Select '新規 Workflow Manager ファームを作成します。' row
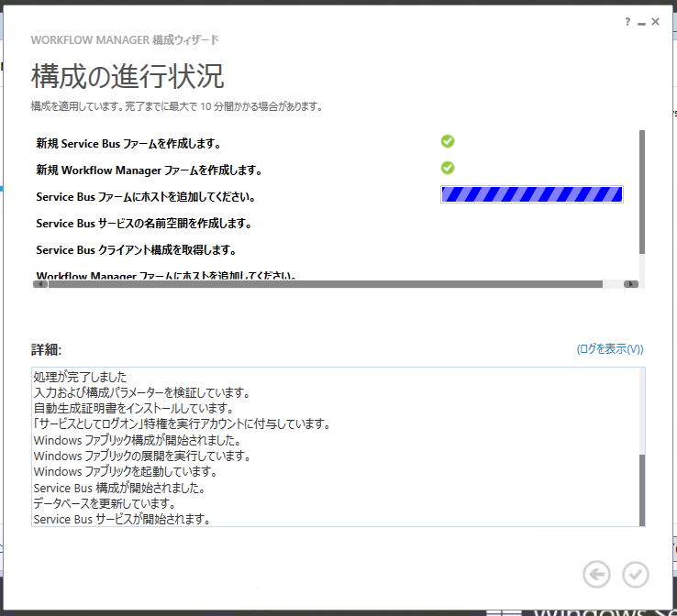The width and height of the screenshot is (677, 616). coord(149,170)
